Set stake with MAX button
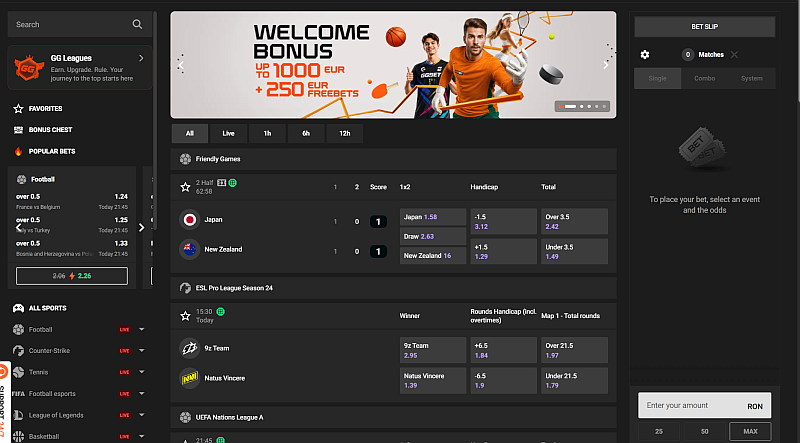Viewport: 800px width, 443px height. (x=750, y=431)
